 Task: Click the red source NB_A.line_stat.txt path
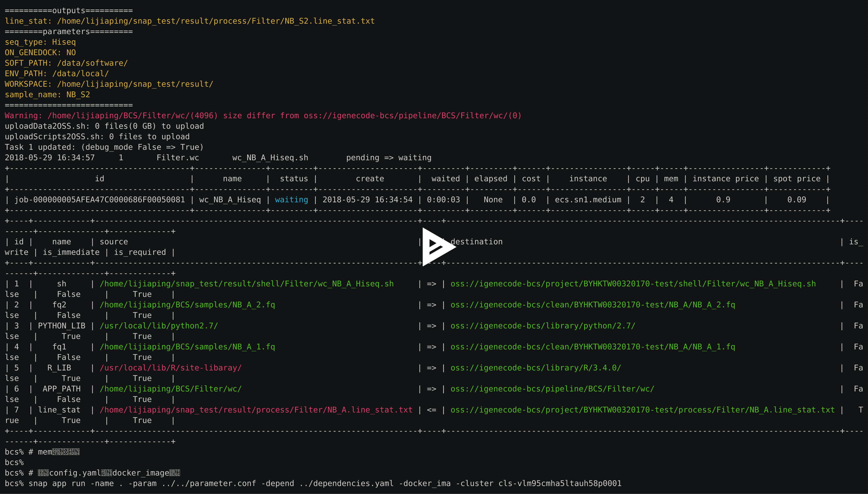[x=256, y=410]
